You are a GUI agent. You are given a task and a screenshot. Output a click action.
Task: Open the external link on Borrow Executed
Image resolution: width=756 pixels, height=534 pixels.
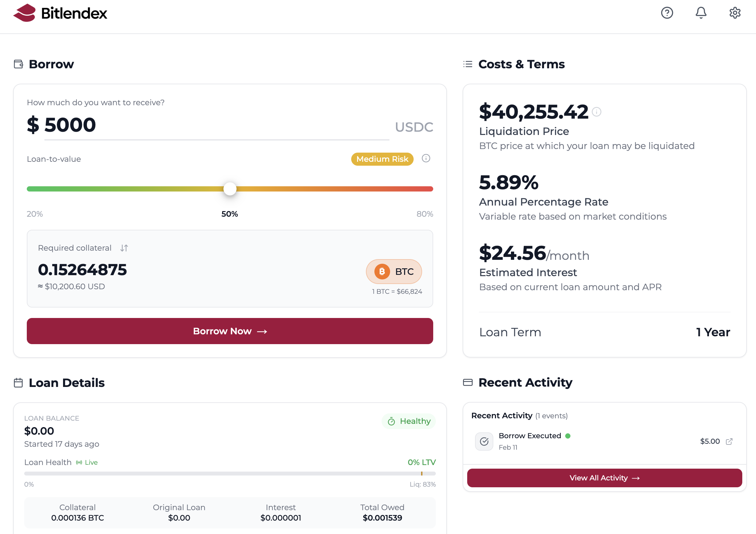coord(730,442)
